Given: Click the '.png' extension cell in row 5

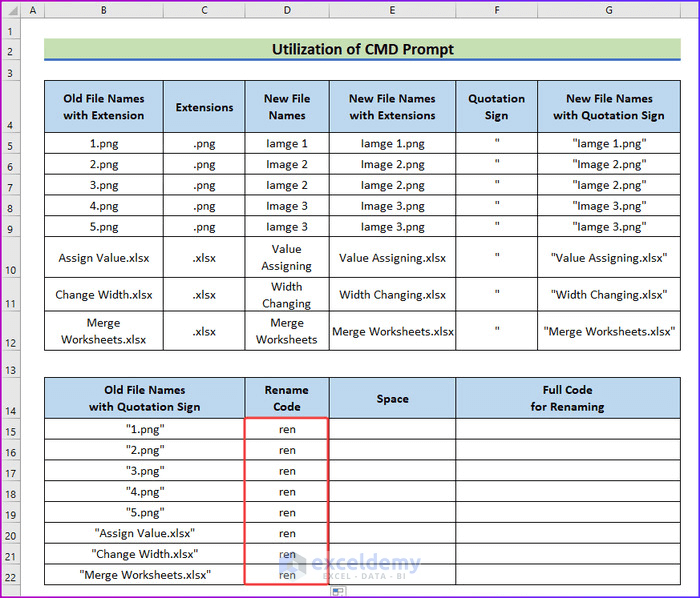Looking at the screenshot, I should click(204, 144).
